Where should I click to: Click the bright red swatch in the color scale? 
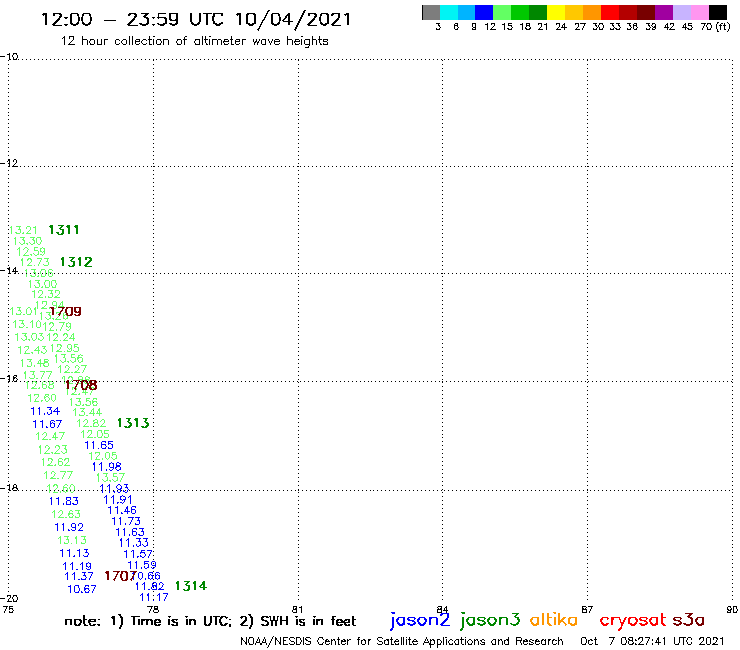tap(609, 12)
